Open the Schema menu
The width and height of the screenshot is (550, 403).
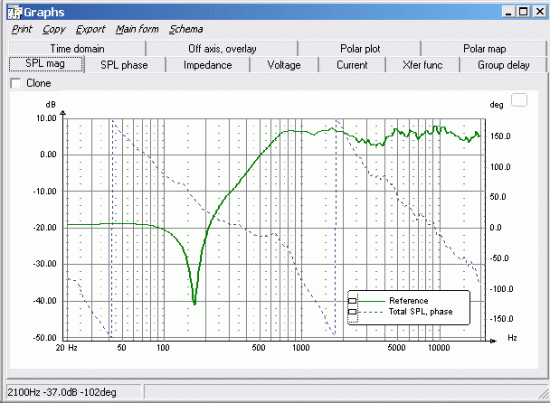186,29
